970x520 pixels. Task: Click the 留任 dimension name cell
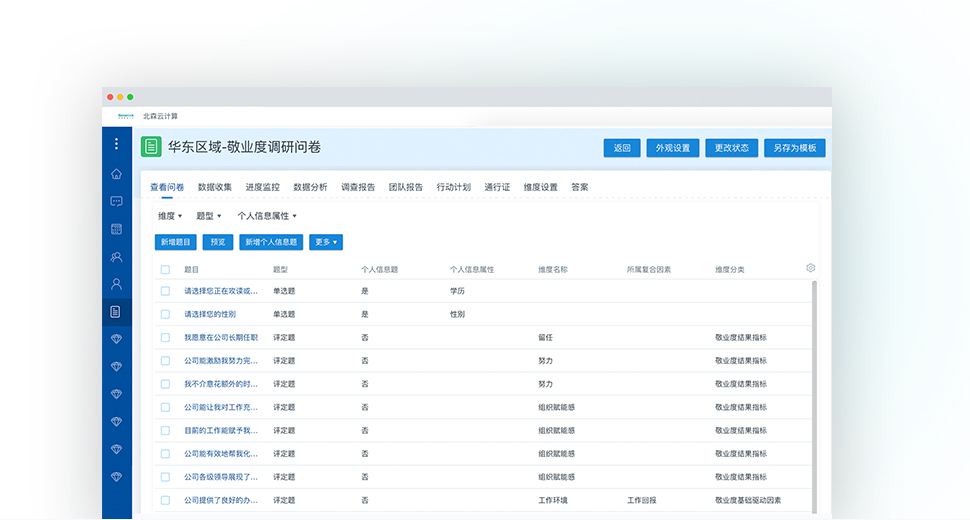pyautogui.click(x=546, y=338)
